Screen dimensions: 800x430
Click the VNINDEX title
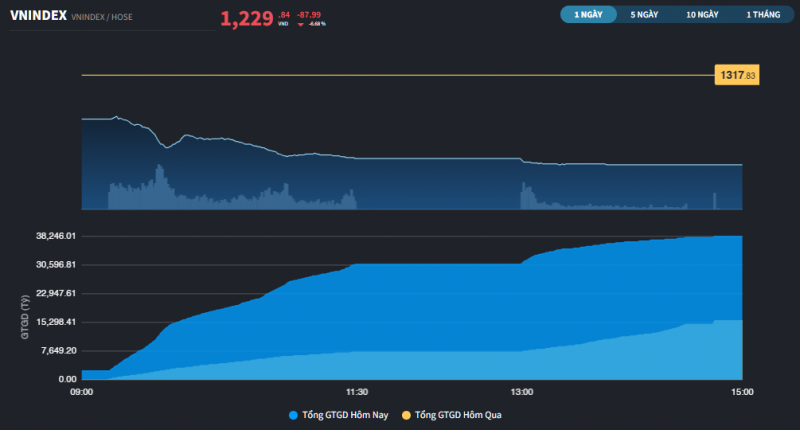(38, 17)
